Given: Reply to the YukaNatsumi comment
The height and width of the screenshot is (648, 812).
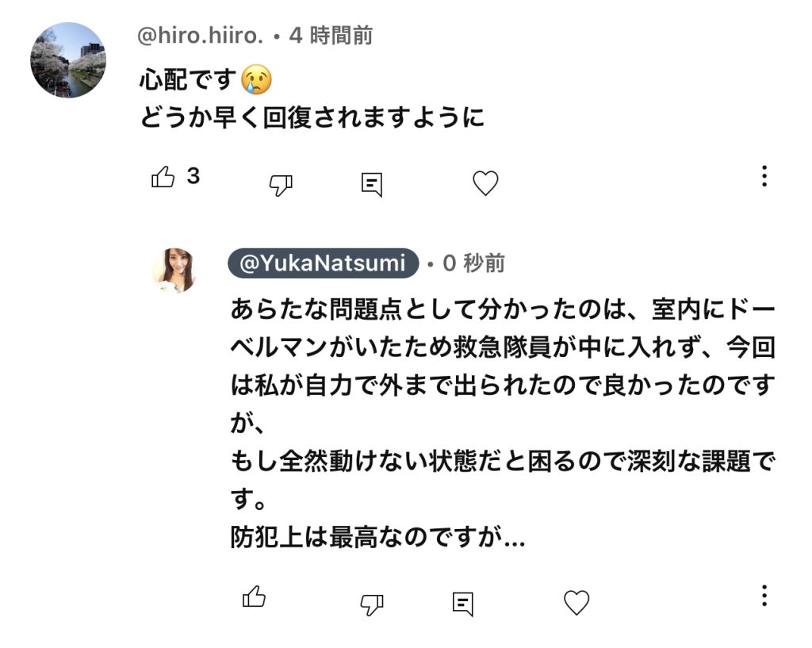Looking at the screenshot, I should point(462,604).
